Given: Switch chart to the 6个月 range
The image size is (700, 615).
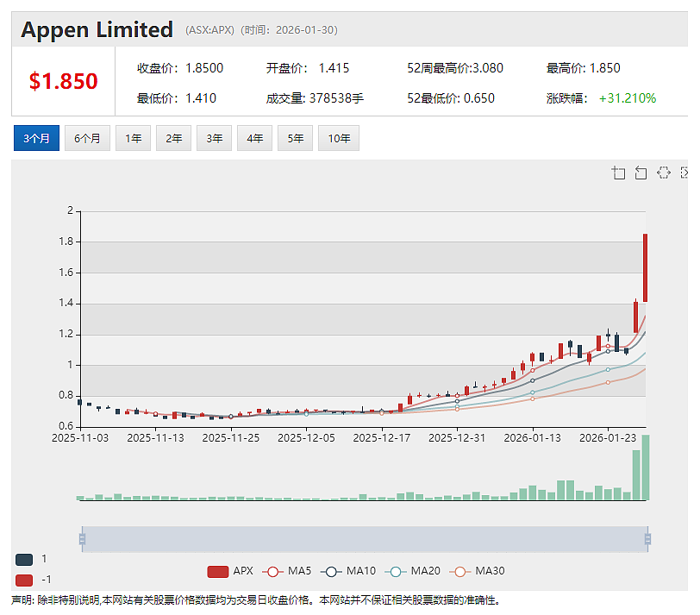Looking at the screenshot, I should [88, 138].
